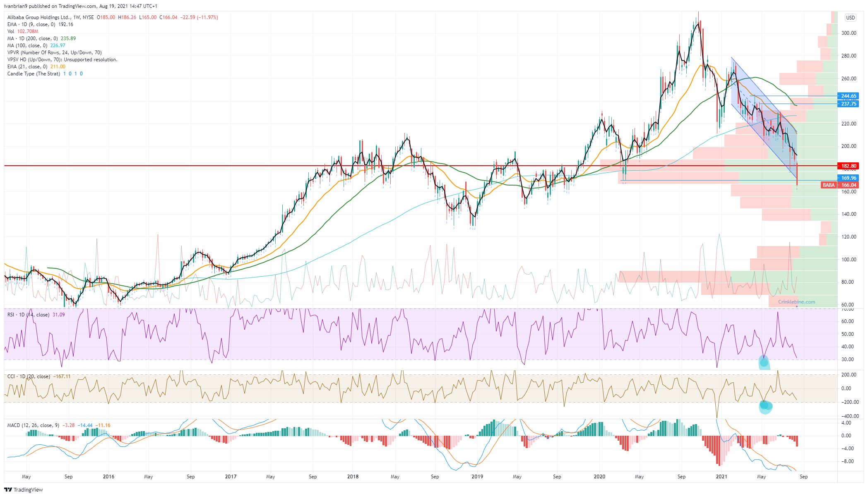
Task: Click the 260.00 mark on price axis
Action: click(849, 79)
